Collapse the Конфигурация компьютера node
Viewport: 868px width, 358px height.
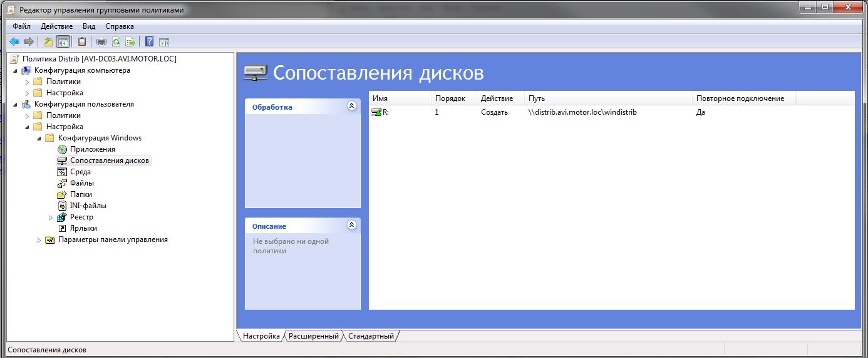[x=16, y=71]
